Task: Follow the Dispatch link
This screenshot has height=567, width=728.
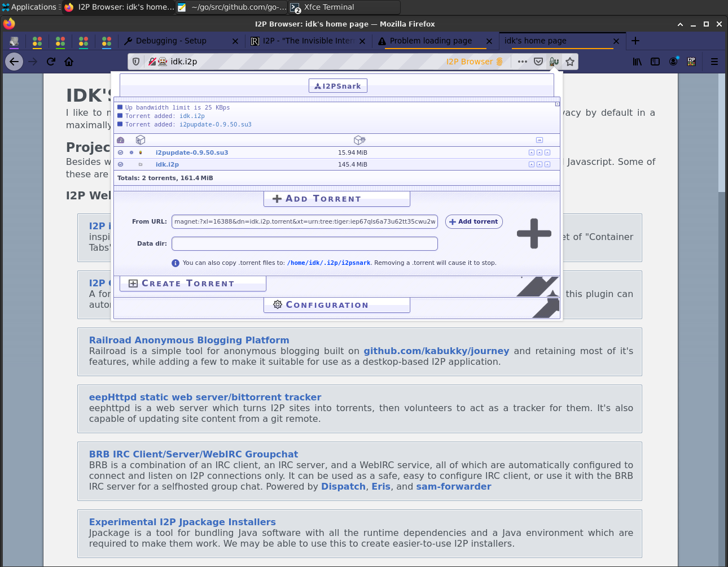Action: click(343, 486)
